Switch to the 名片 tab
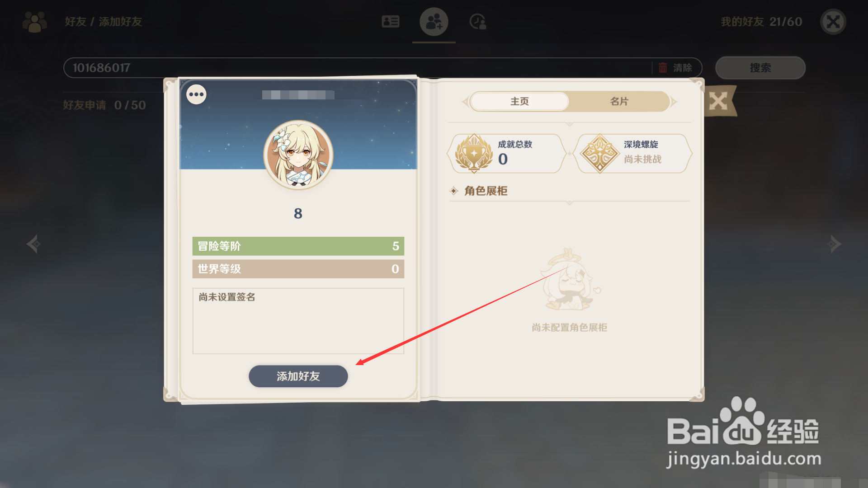 point(619,101)
